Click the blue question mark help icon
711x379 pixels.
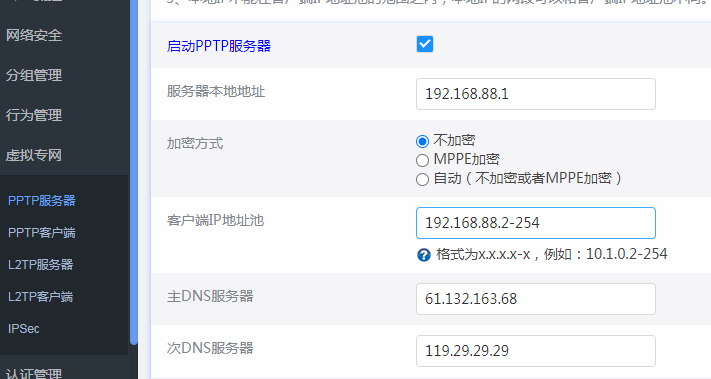pyautogui.click(x=424, y=255)
